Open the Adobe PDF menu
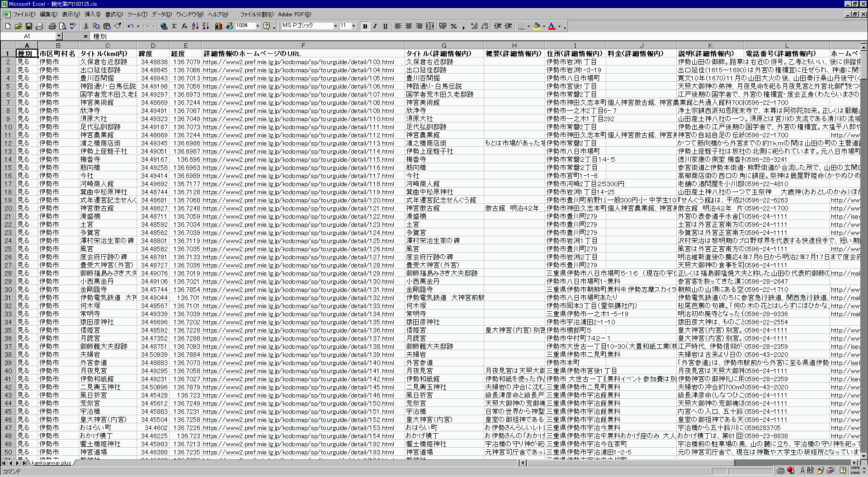Viewport: 868px width, 477px height. (x=295, y=14)
